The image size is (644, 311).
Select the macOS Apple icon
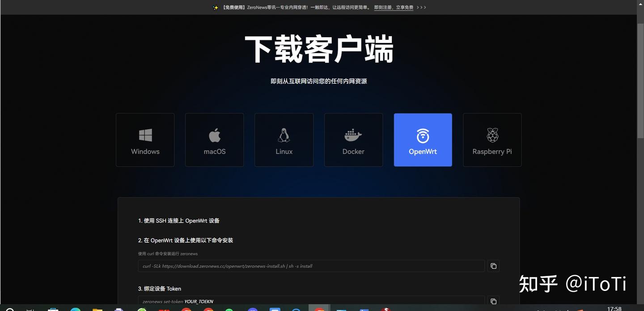(x=214, y=135)
